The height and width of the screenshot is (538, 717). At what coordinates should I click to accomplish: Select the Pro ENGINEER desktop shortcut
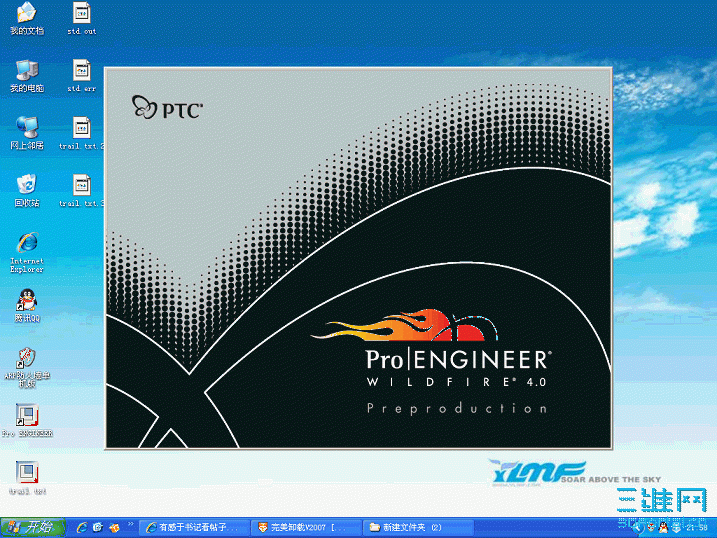(x=27, y=421)
